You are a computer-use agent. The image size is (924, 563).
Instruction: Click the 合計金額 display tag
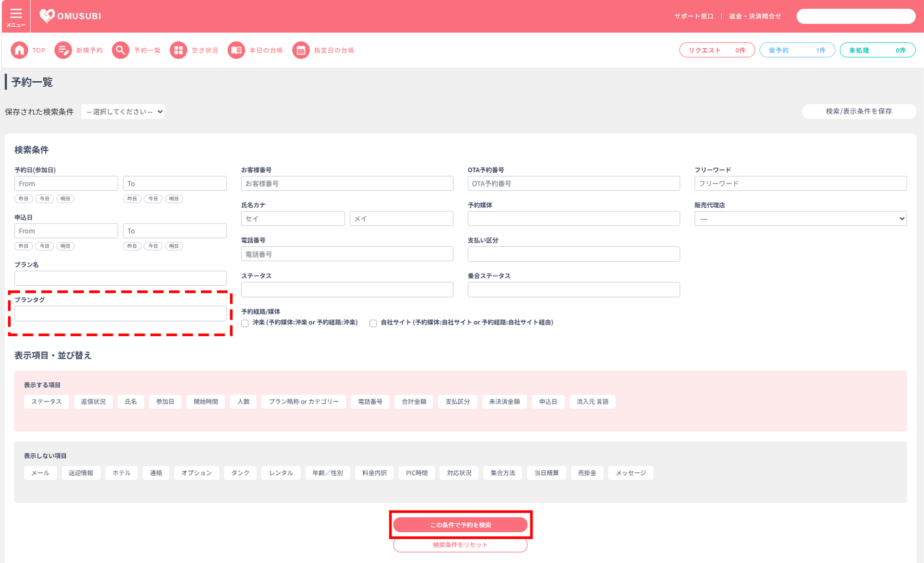click(414, 401)
